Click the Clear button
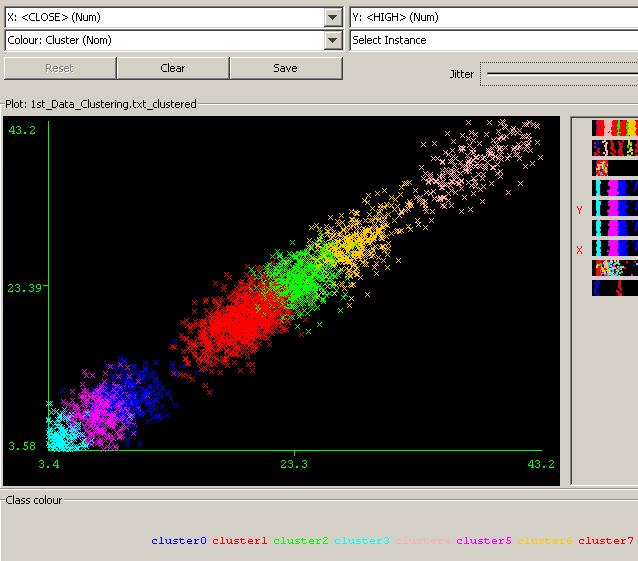638x561 pixels. 173,68
